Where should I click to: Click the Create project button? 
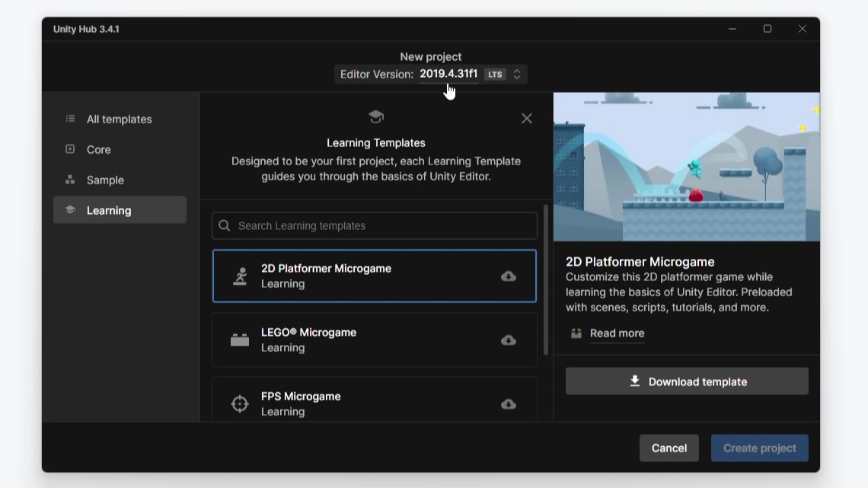click(760, 448)
